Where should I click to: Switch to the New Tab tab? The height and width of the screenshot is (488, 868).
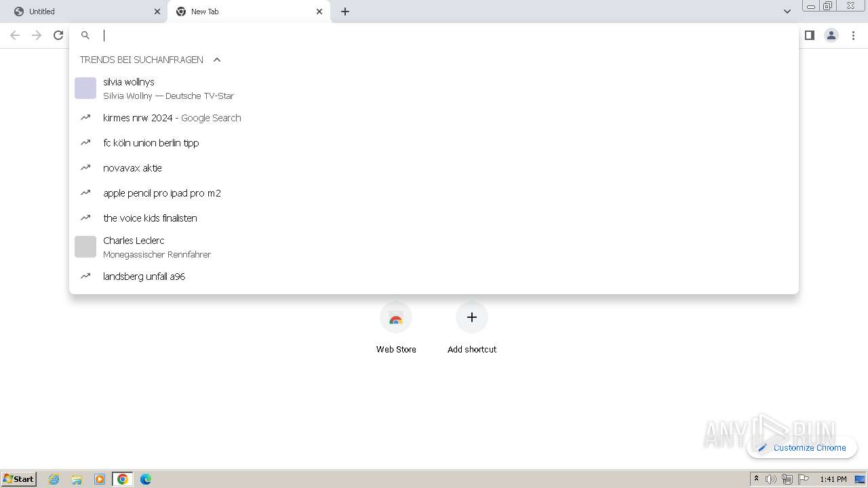click(248, 12)
